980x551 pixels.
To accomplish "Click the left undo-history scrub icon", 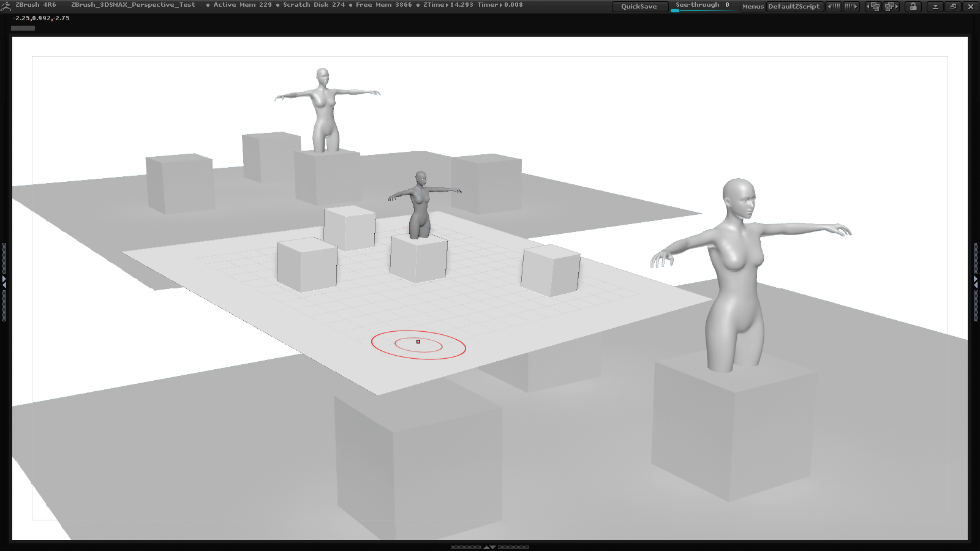I will 835,6.
